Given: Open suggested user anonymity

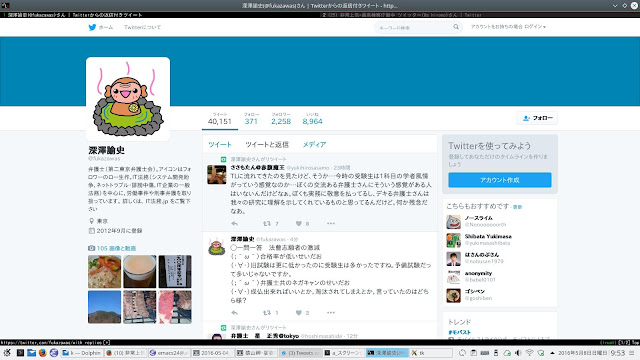Looking at the screenshot, I should tap(478, 273).
